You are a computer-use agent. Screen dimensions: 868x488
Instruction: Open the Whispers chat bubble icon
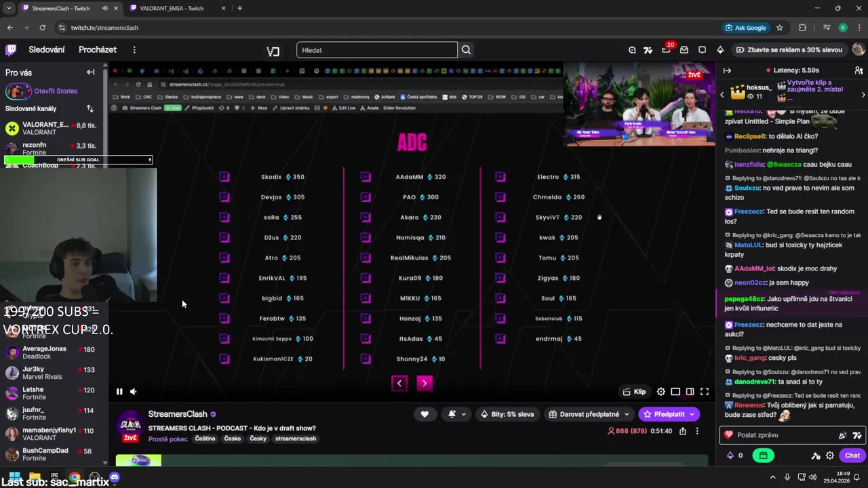702,49
